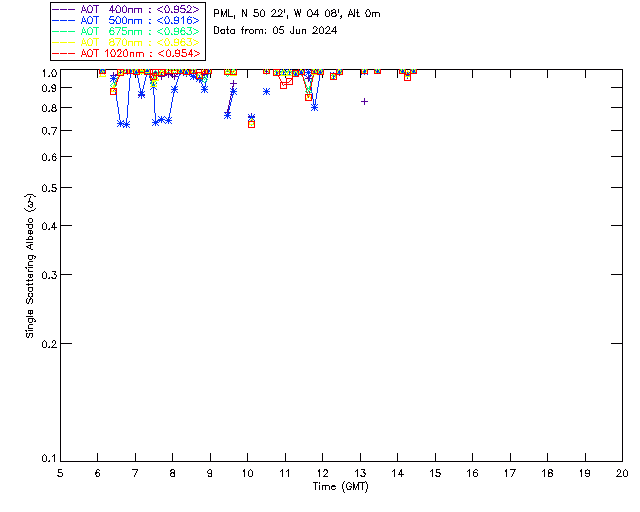Click the blue asterisk marker near hour 10.5
Screen dimensions: 640x512
point(267,91)
